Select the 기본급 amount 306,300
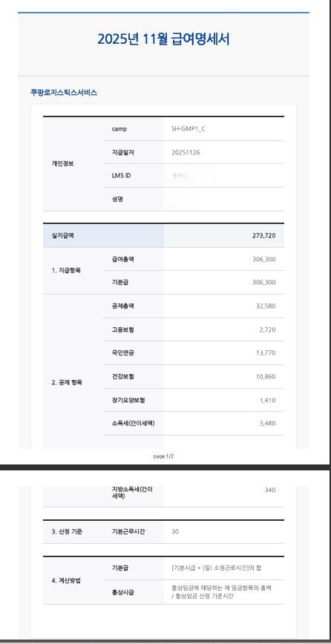Image resolution: width=331 pixels, height=644 pixels. 264,283
